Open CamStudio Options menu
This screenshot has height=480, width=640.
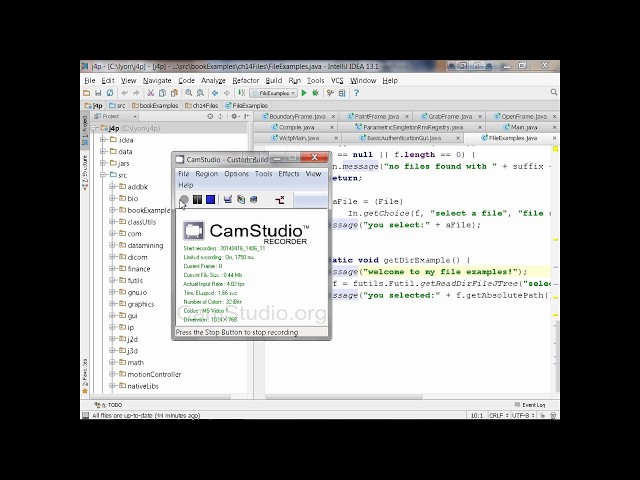point(236,173)
